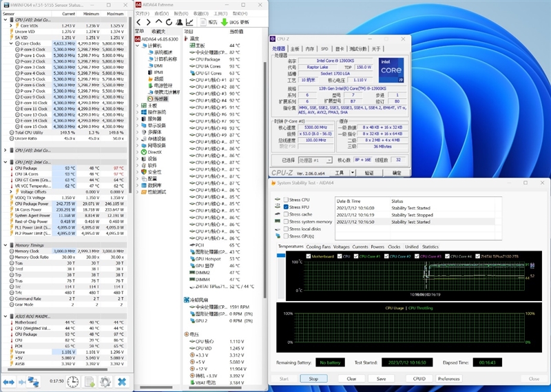Switch to Cooling Fans tab
551x392 pixels.
click(x=318, y=247)
